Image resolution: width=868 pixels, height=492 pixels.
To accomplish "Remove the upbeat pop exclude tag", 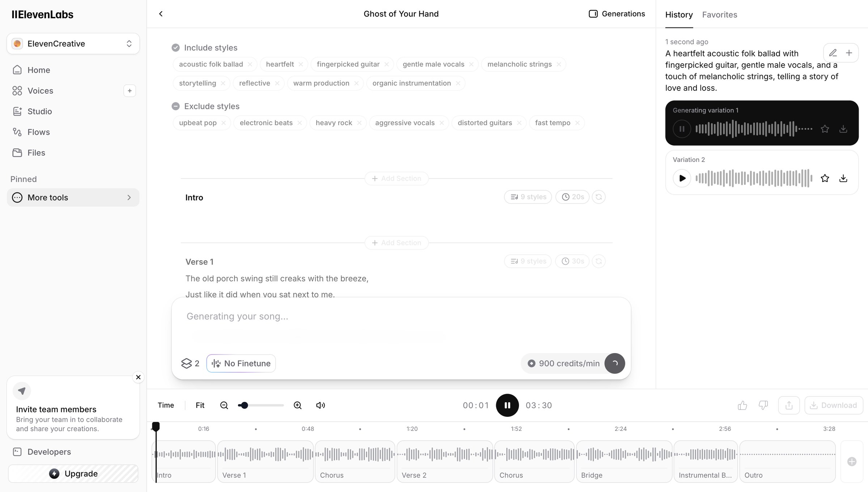I will pos(224,123).
